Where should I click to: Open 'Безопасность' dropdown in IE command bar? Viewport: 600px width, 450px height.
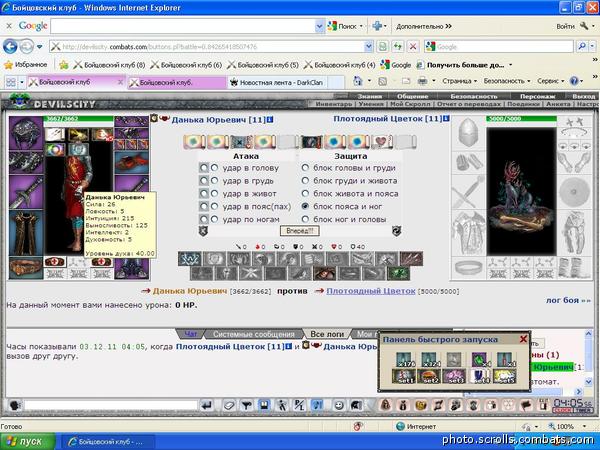507,81
